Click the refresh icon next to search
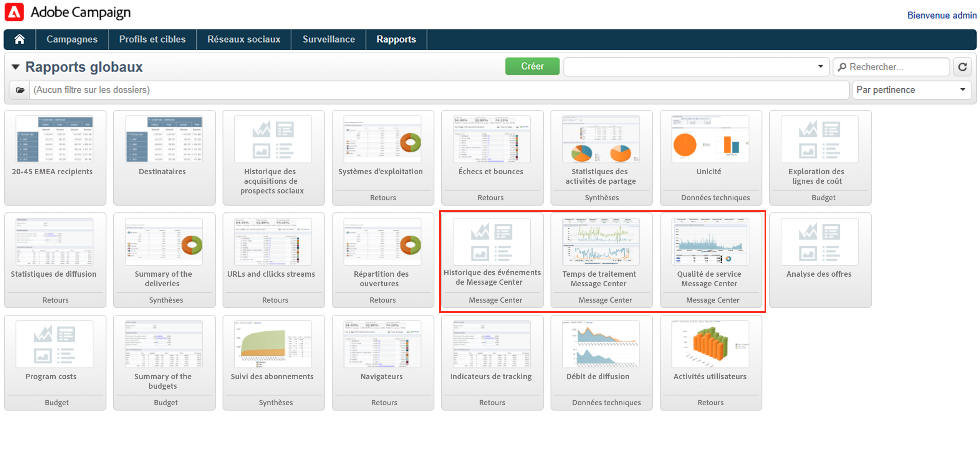980x469 pixels. point(962,67)
